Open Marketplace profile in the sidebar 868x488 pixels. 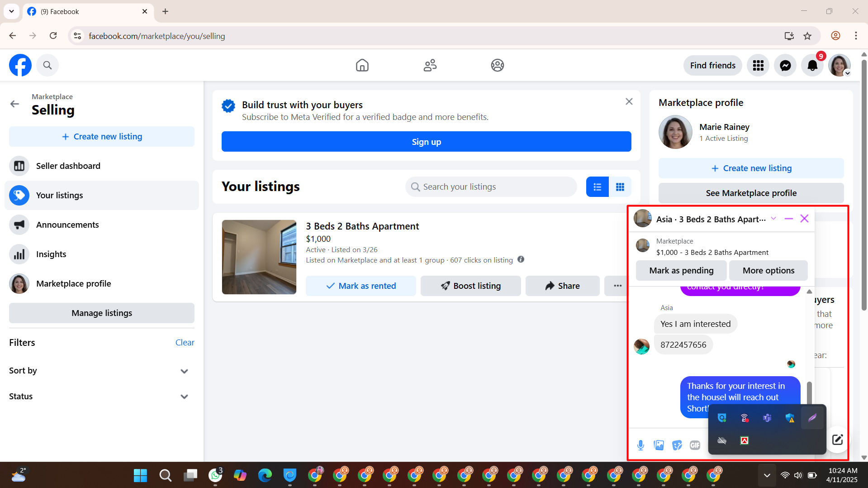(102, 283)
